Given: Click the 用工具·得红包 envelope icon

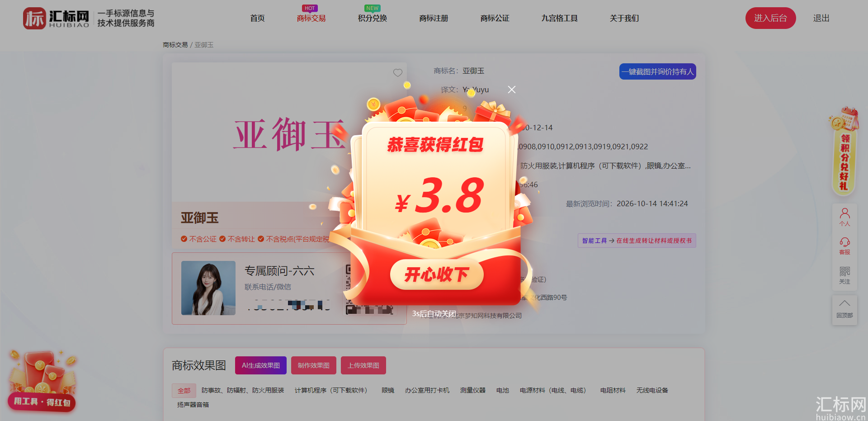Looking at the screenshot, I should click(42, 381).
